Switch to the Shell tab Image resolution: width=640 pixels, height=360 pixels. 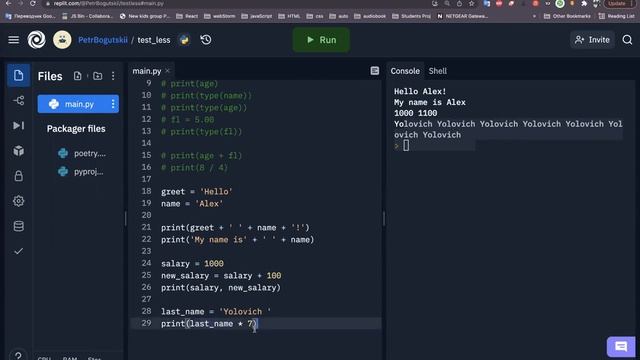click(438, 71)
